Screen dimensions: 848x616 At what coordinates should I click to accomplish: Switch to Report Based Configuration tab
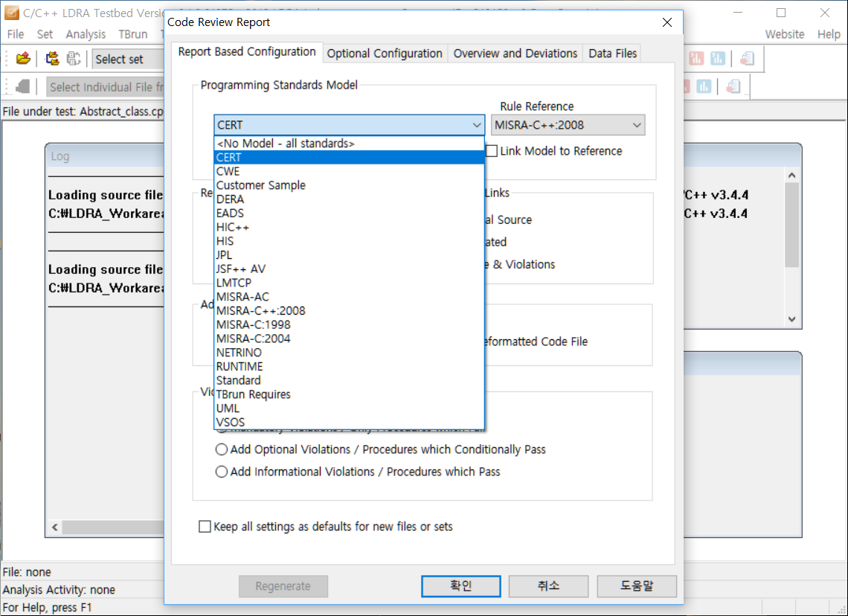[x=247, y=52]
